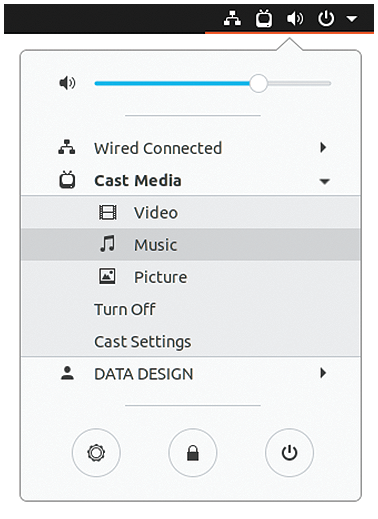Collapse system menu via top bar arrow
Image resolution: width=378 pixels, height=519 pixels.
[x=352, y=19]
